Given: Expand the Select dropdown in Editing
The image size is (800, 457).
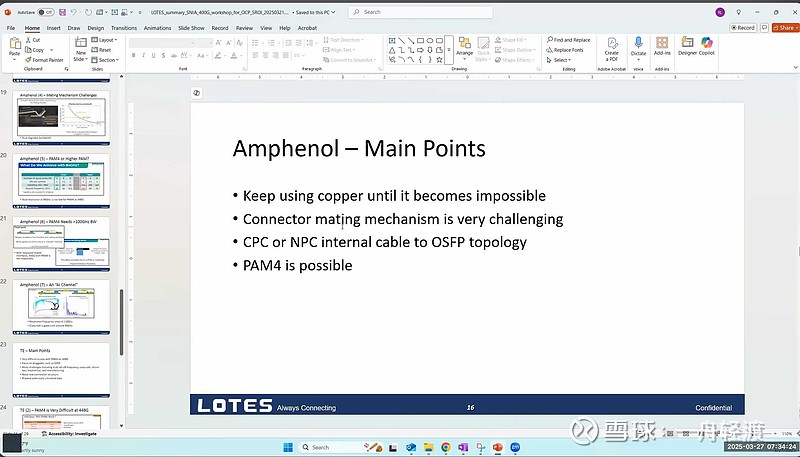Looking at the screenshot, I should click(558, 60).
